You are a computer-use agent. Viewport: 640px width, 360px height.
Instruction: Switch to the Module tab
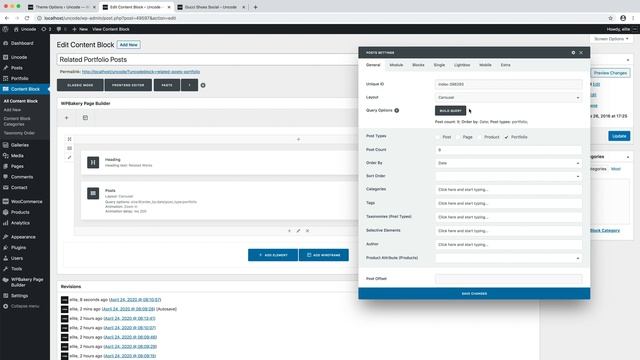click(396, 65)
